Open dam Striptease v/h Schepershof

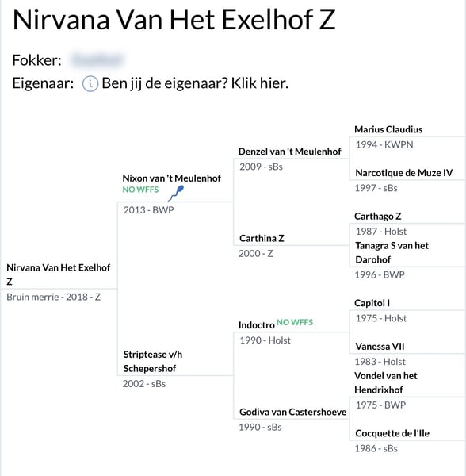153,361
